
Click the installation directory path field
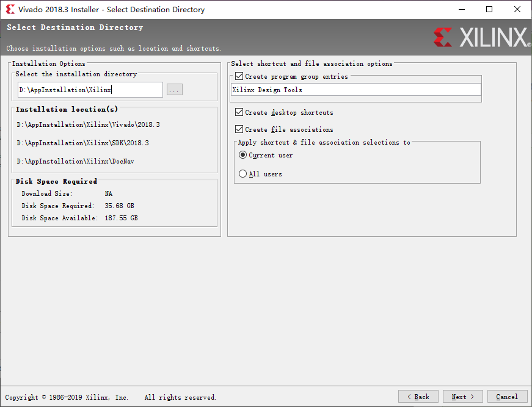coord(90,90)
